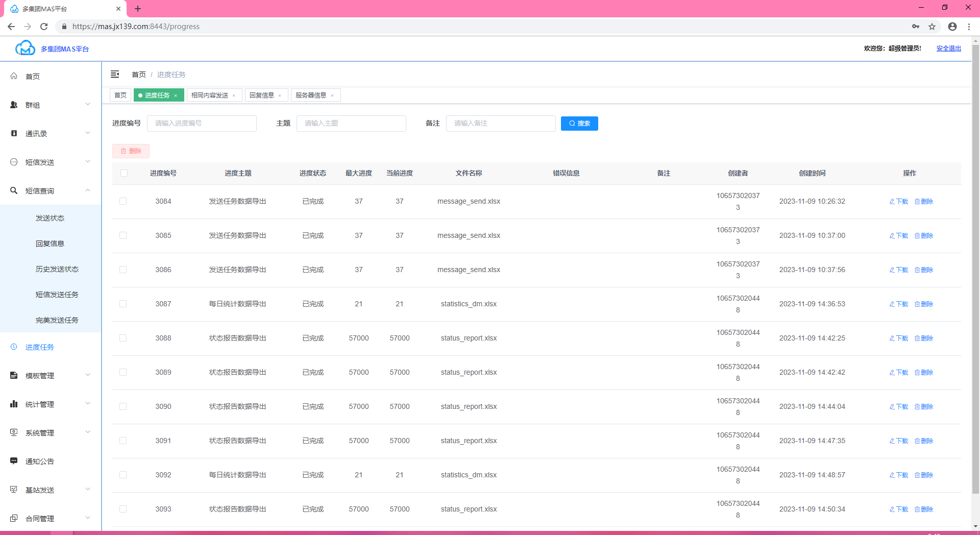Click the 短信查询 search icon in the sidebar
980x535 pixels.
tap(14, 190)
